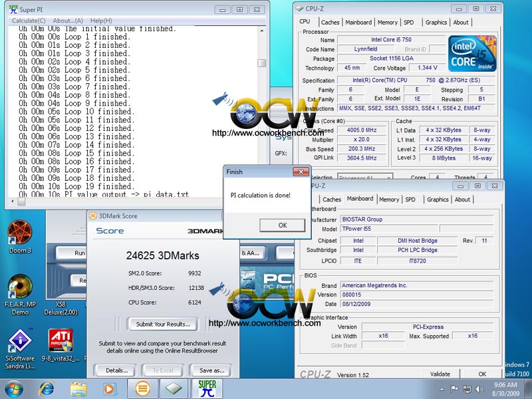Switch to the orange 3DMark taskbar button

click(x=142, y=389)
